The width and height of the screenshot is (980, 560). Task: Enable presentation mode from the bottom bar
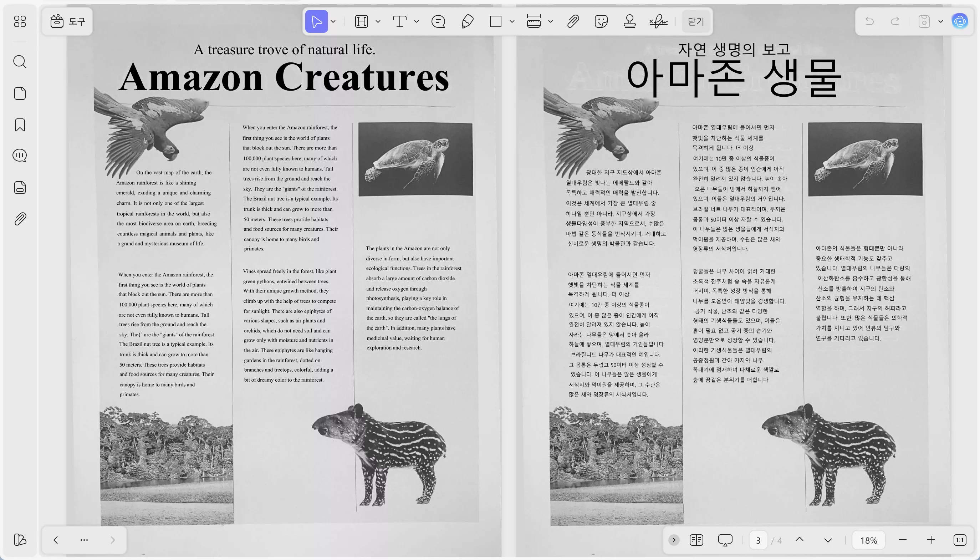(724, 540)
